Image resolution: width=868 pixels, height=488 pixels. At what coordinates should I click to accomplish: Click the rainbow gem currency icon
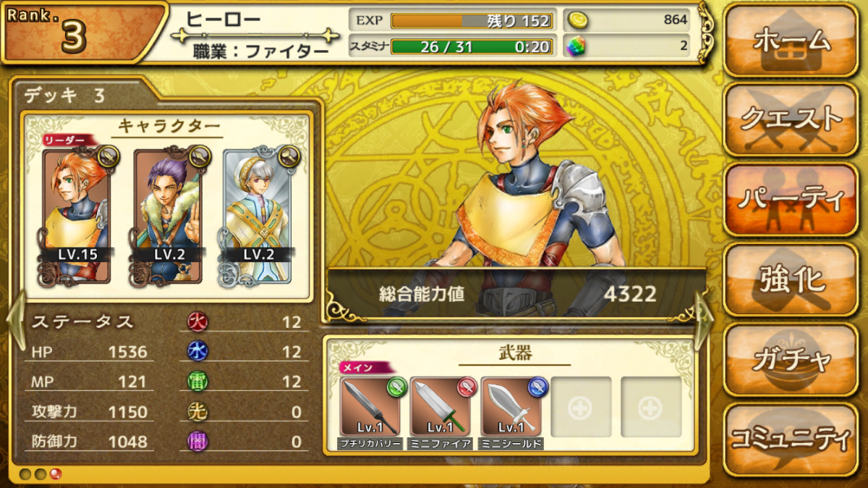click(x=576, y=46)
